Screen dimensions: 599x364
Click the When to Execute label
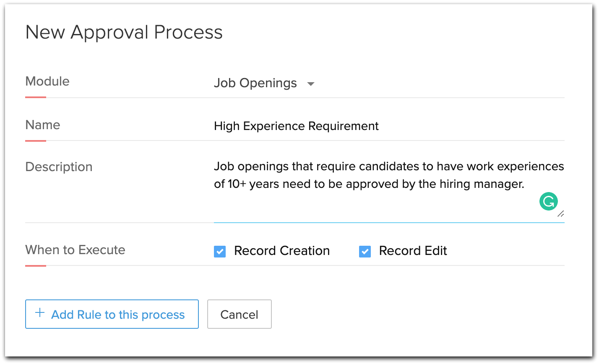tap(75, 250)
